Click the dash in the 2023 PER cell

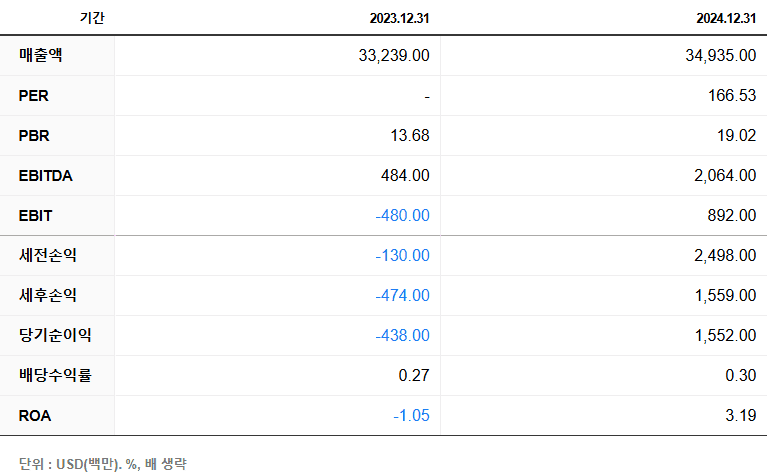coord(427,97)
